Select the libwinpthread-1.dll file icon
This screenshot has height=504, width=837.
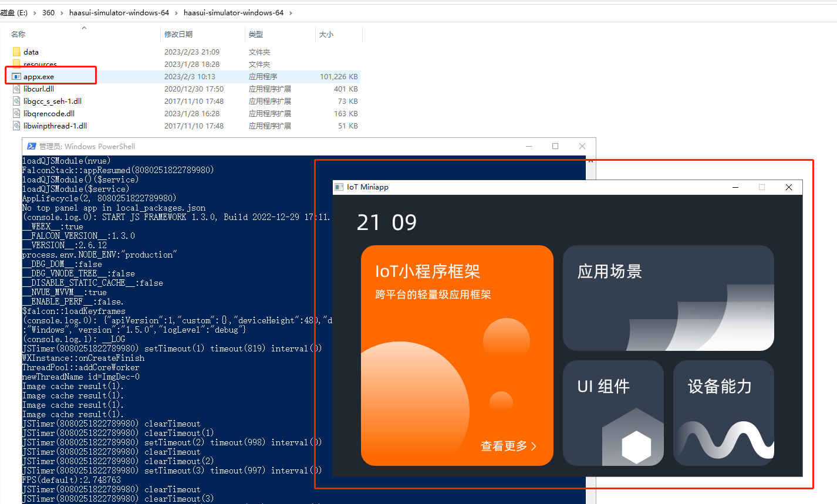click(x=16, y=126)
